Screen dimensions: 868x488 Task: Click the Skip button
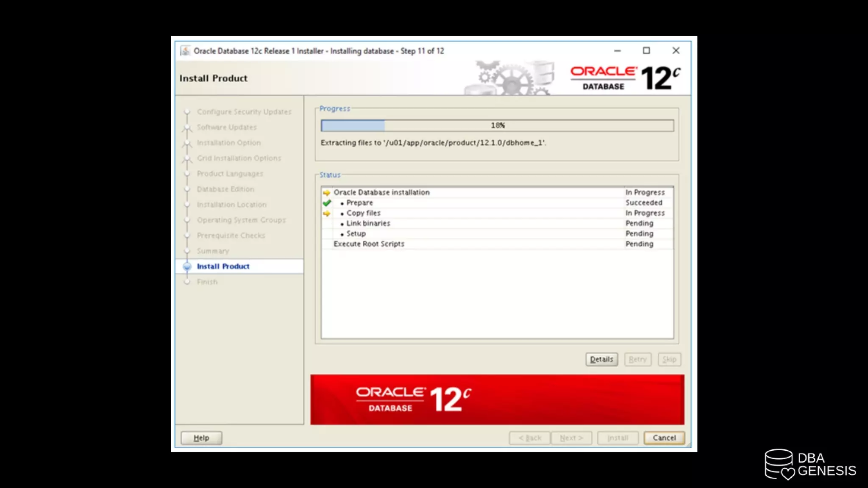click(x=669, y=359)
